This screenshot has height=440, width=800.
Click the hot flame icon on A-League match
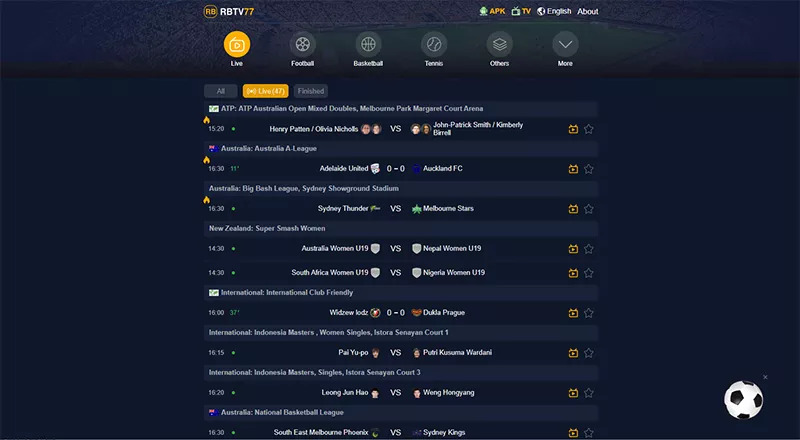tap(207, 160)
